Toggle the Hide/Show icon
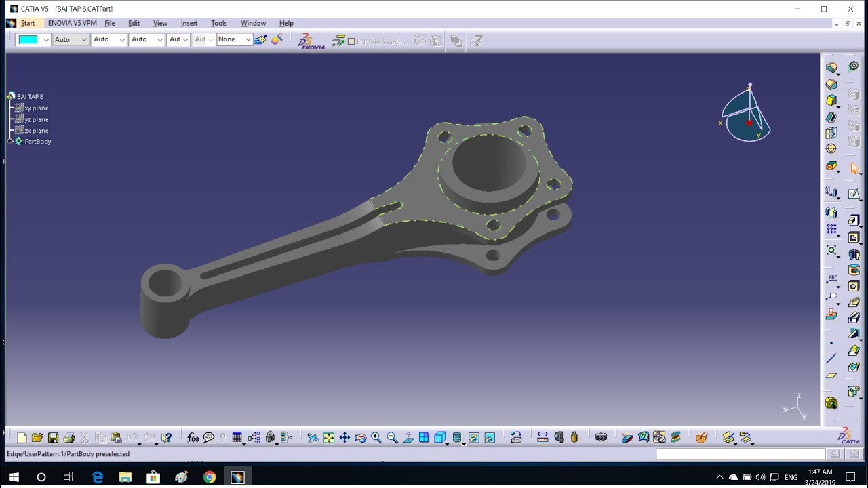 pos(473,437)
